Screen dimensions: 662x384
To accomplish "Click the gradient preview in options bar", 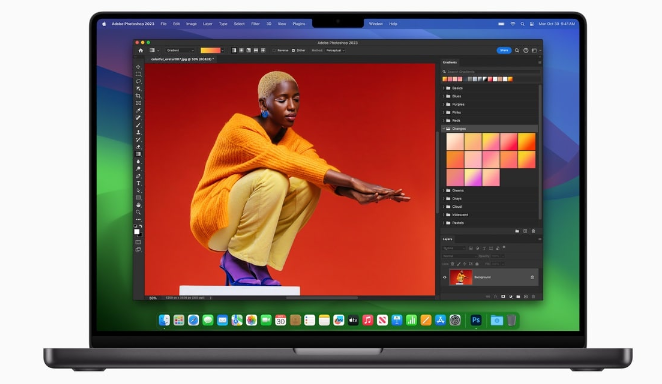I will point(210,50).
